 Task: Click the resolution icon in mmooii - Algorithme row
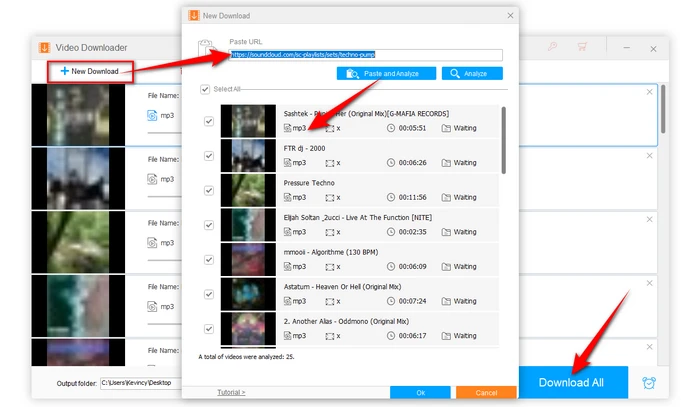pos(329,267)
